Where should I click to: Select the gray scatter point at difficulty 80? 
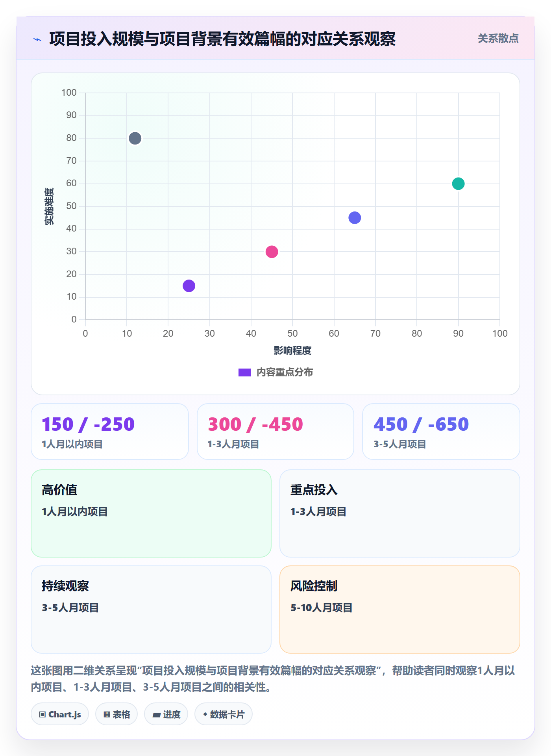(135, 138)
